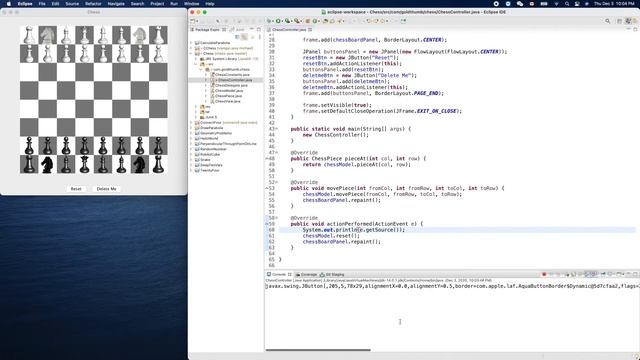Expand the ChessView.java node

(x=206, y=101)
